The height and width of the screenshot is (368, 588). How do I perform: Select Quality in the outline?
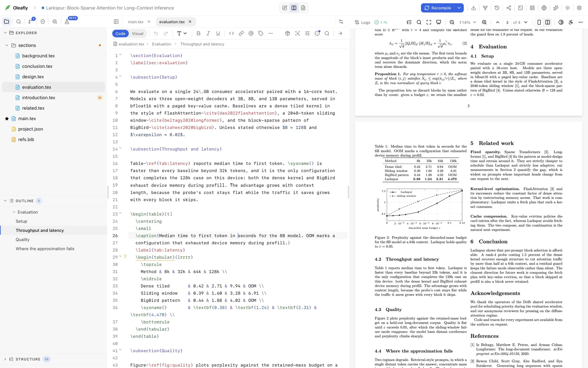click(22, 240)
